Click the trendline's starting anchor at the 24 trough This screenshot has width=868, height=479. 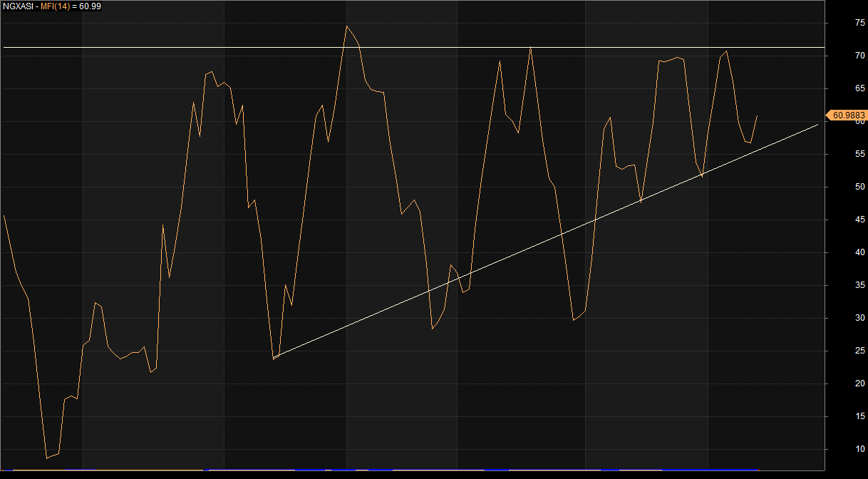click(274, 357)
